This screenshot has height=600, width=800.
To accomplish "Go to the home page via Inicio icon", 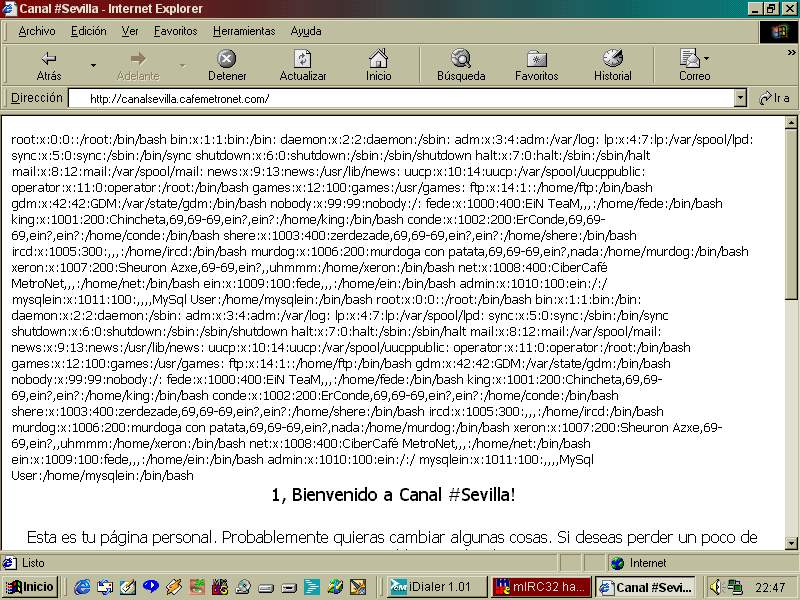I will point(379,59).
